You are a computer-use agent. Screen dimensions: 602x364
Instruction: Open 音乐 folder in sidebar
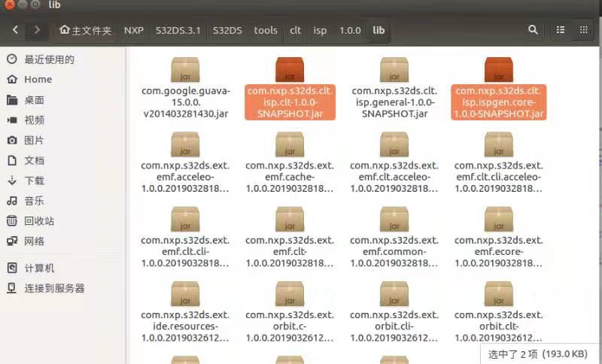[26, 201]
